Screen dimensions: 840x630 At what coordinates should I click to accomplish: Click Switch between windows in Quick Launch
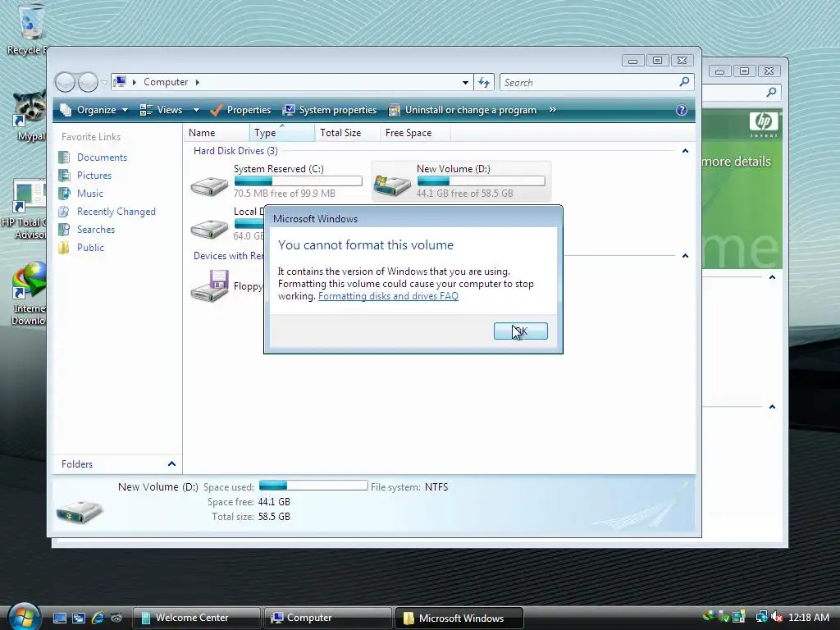click(79, 619)
